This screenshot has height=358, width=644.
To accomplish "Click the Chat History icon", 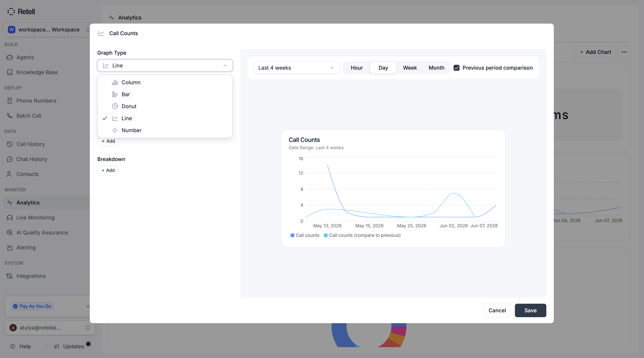I will click(10, 159).
